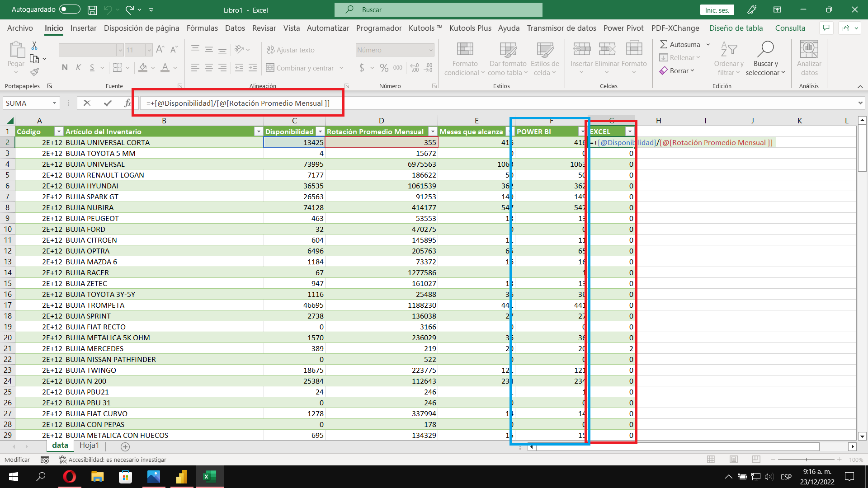Screen dimensions: 868x488
Task: Click the Format Painter brush icon
Action: (x=34, y=72)
